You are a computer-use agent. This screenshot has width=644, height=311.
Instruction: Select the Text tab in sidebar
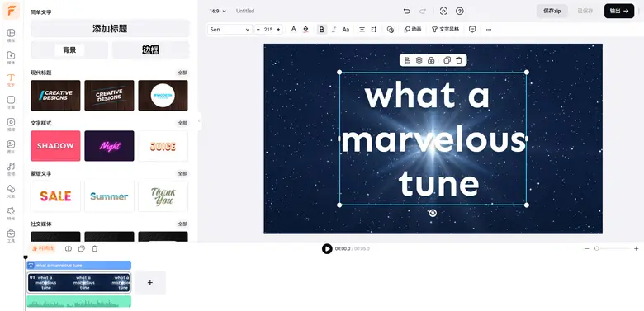coord(11,79)
